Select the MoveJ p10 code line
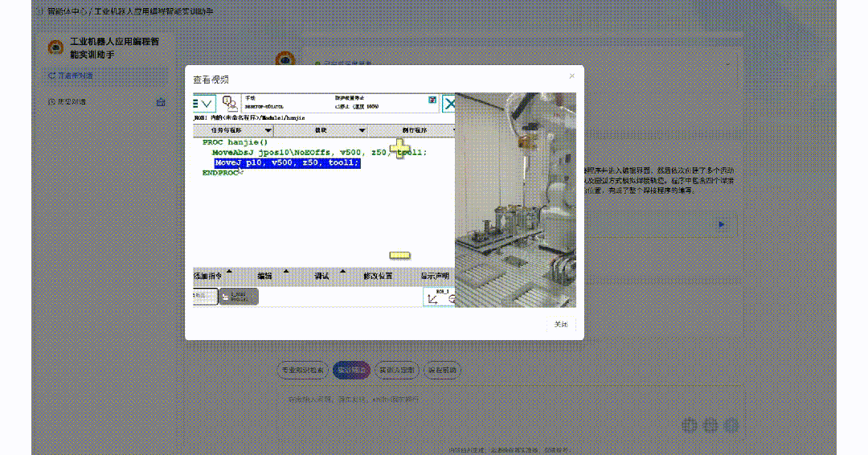868x455 pixels. click(x=286, y=162)
